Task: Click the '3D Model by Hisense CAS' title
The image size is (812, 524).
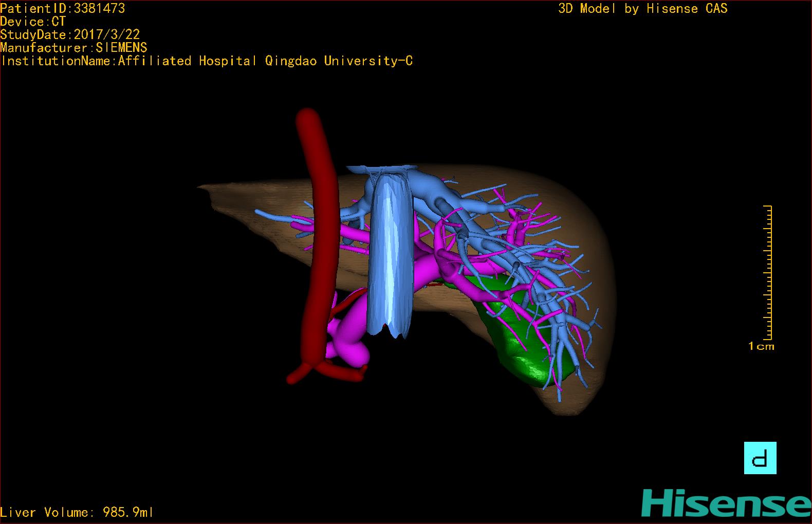Action: tap(642, 8)
